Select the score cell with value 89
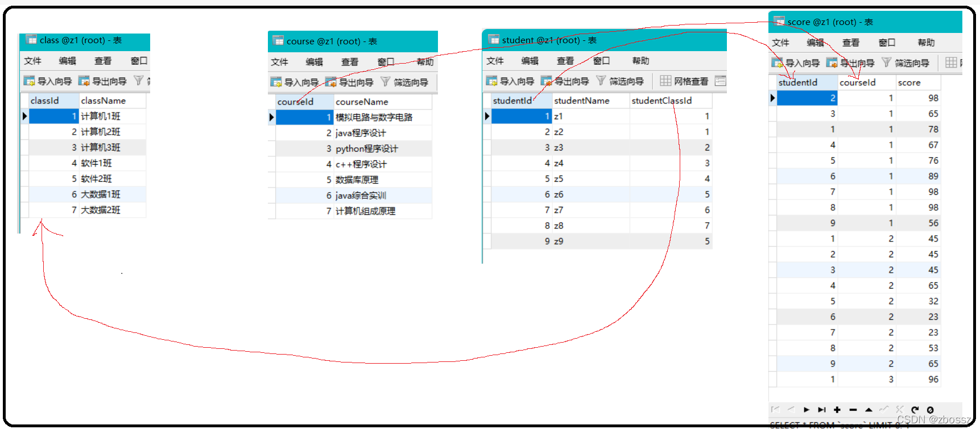Screen dimensions: 980x429 [x=918, y=176]
